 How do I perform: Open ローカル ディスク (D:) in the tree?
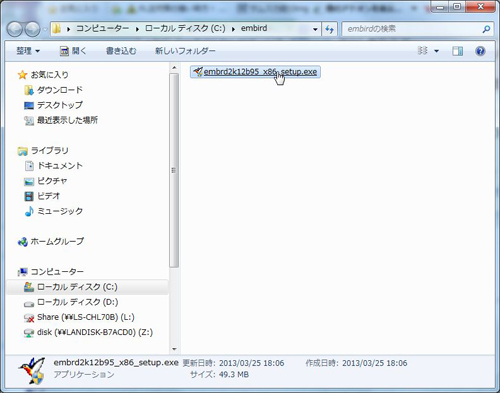(77, 302)
